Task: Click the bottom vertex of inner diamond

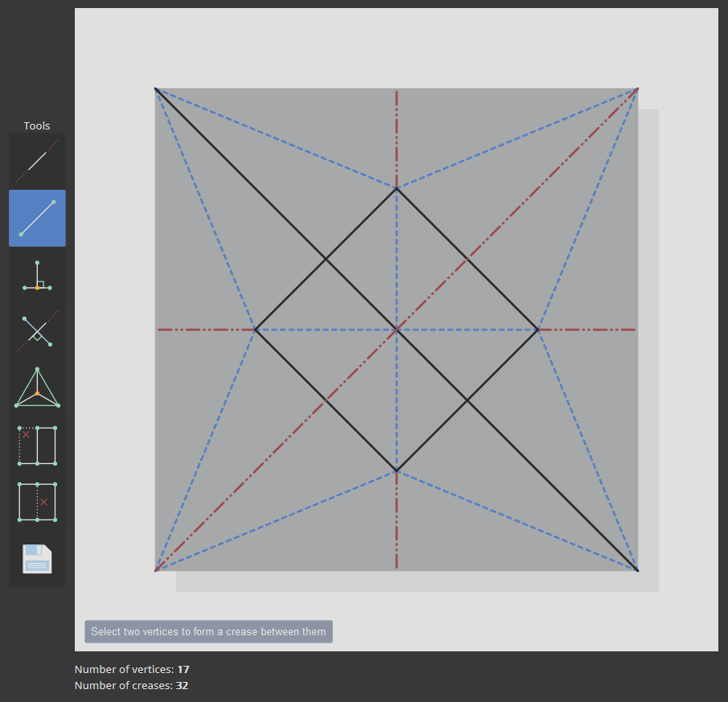Action: click(x=397, y=471)
